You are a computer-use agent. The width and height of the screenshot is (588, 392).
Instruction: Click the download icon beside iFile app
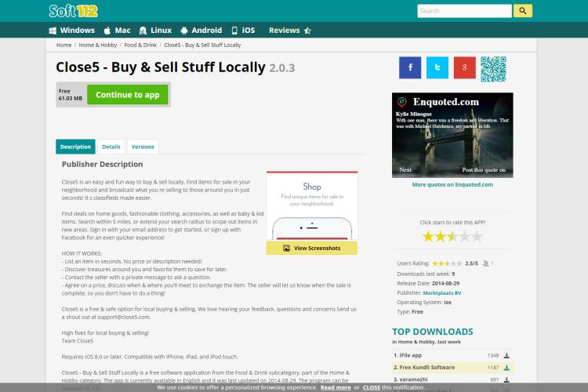(x=506, y=356)
